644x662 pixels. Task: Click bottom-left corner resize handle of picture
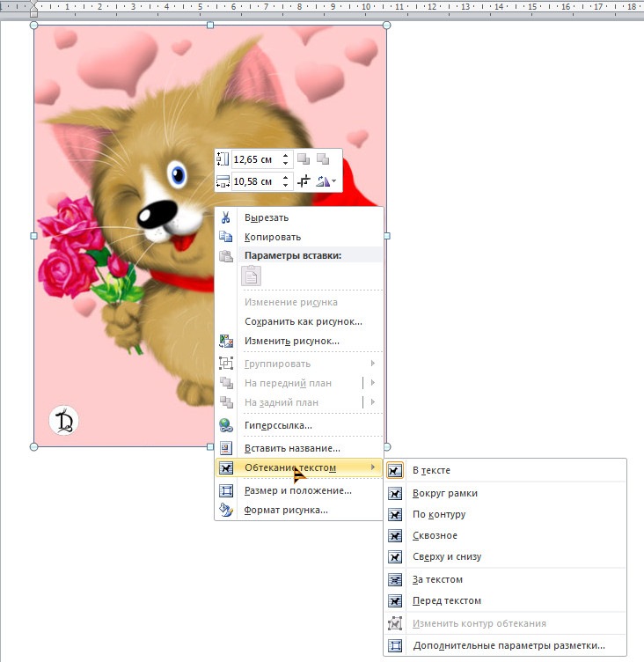33,446
